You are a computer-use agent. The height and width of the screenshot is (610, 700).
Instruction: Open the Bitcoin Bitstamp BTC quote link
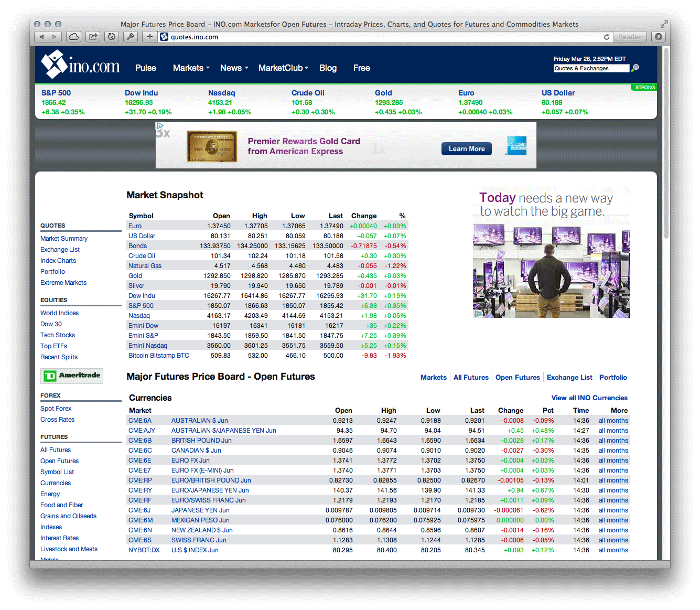point(158,356)
